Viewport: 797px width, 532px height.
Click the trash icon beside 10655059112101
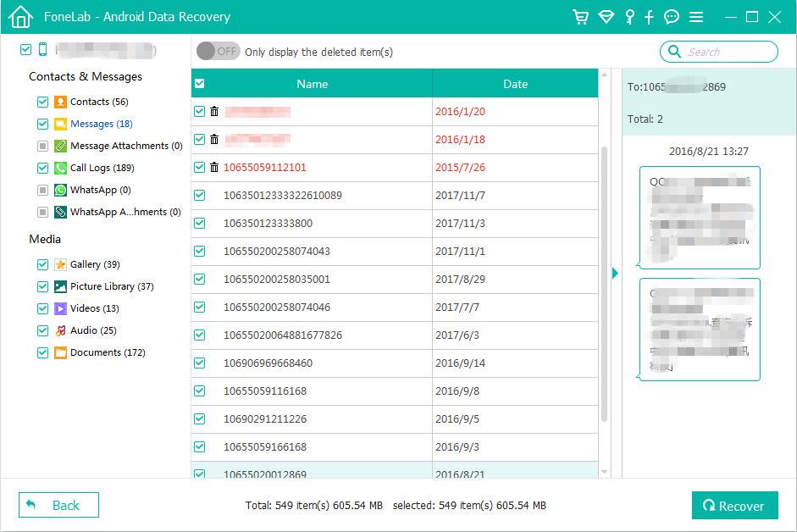pyautogui.click(x=214, y=168)
